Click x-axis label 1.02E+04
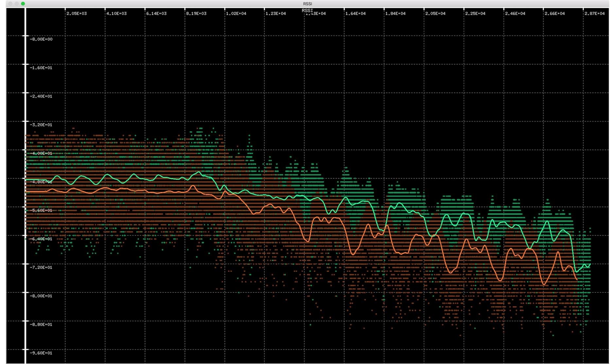The image size is (615, 364). pos(236,13)
